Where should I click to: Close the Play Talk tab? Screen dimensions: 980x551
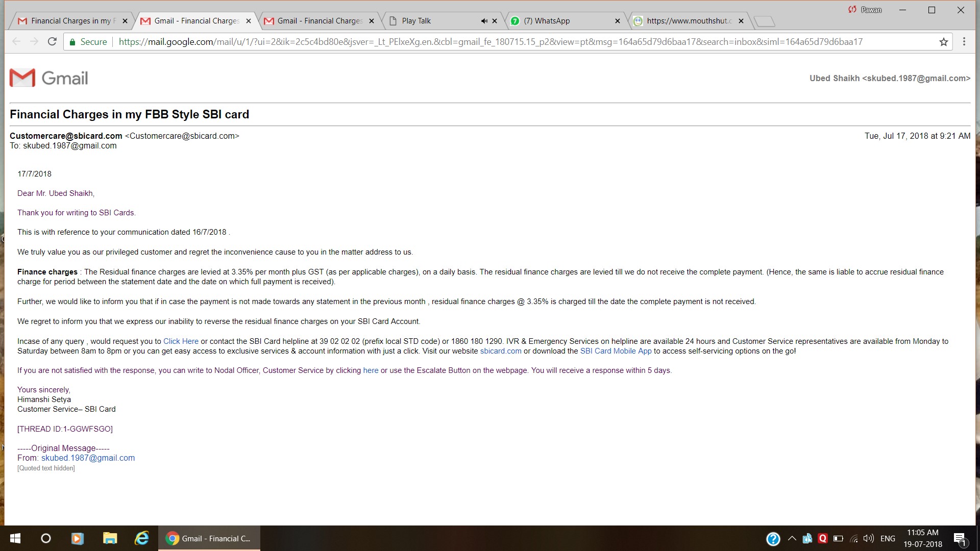495,21
